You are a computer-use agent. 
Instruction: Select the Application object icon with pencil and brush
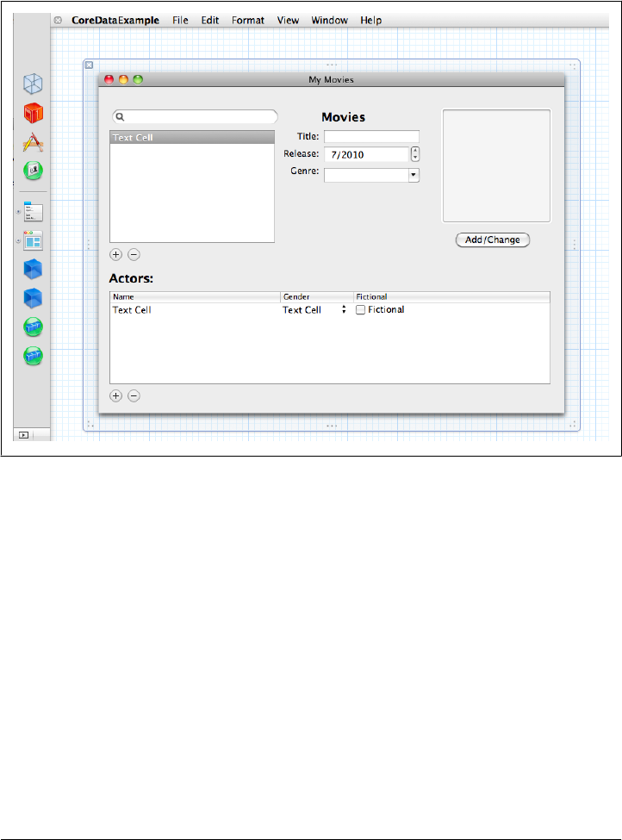[33, 142]
